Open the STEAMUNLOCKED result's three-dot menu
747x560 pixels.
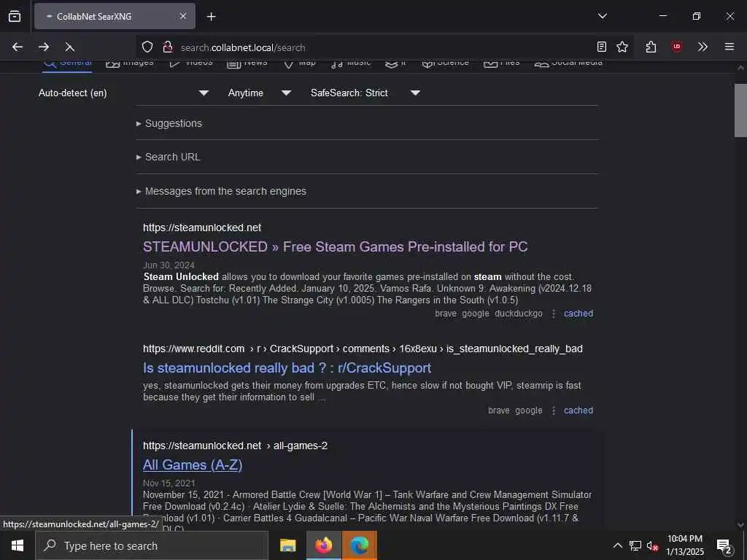(554, 314)
